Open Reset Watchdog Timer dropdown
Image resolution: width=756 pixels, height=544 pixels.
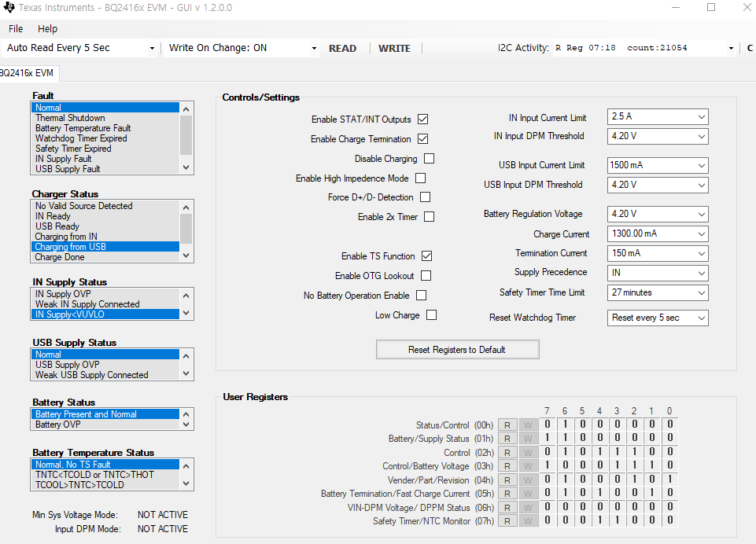(x=658, y=318)
